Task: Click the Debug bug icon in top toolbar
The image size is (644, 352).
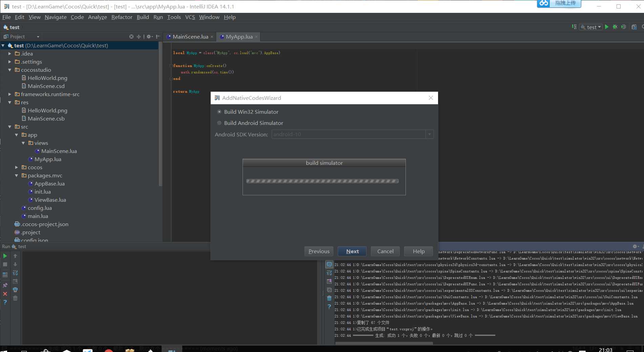Action: point(615,27)
